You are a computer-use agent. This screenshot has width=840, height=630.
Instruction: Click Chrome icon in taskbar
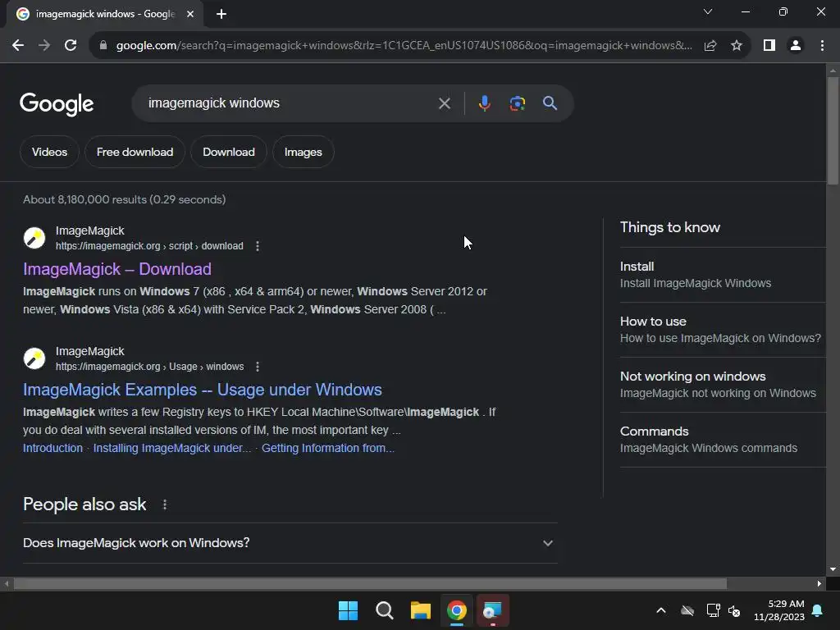(x=457, y=610)
